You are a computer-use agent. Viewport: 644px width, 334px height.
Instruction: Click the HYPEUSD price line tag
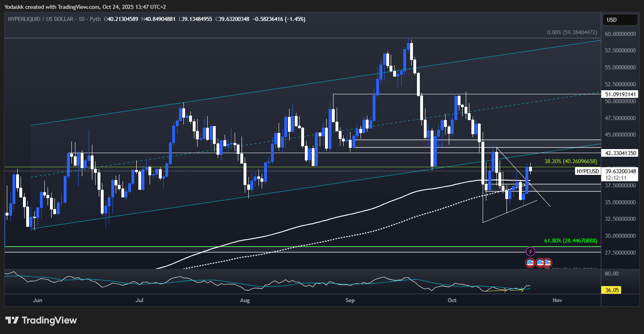tap(588, 171)
